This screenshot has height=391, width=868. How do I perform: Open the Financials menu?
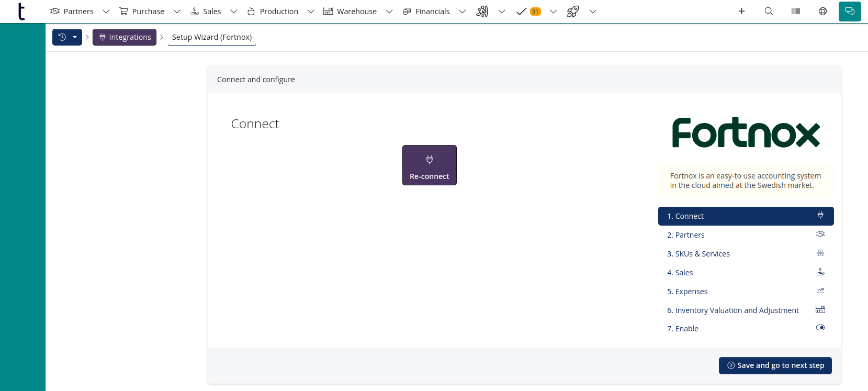(426, 12)
